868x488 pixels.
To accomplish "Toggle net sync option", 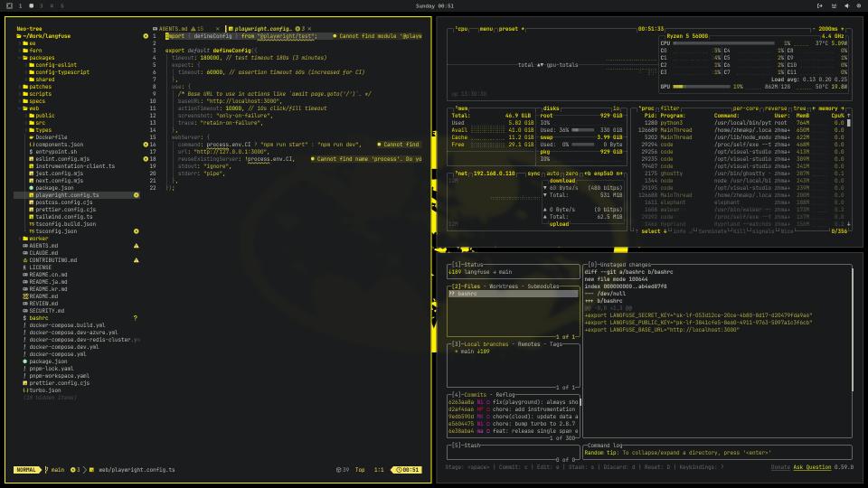I will 533,174.
